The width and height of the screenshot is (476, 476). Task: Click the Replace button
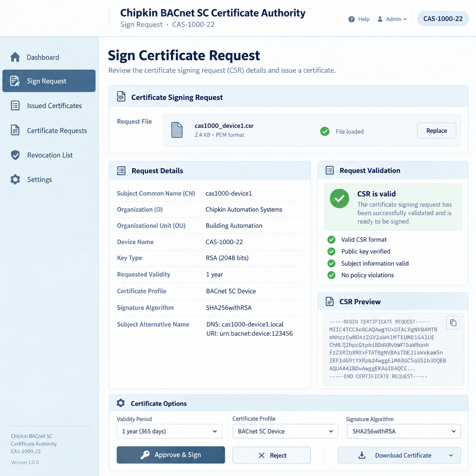(x=437, y=131)
